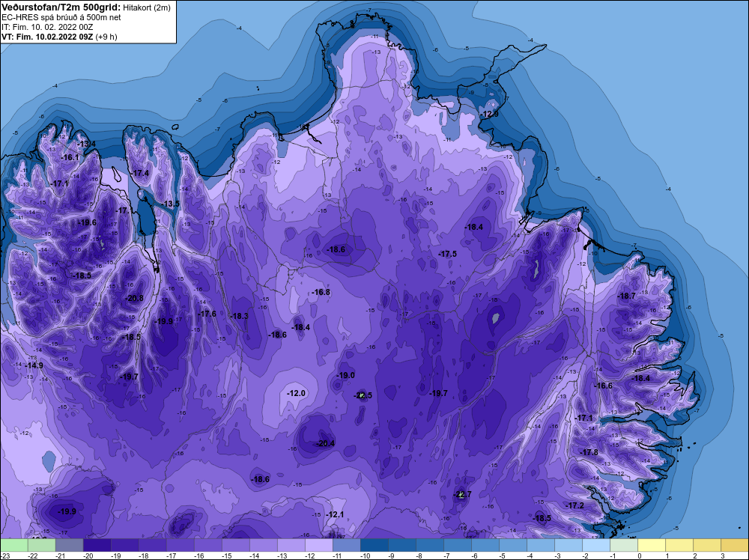This screenshot has width=749, height=560.
Task: Click the legend swatch labeled -1
Action: (623, 545)
